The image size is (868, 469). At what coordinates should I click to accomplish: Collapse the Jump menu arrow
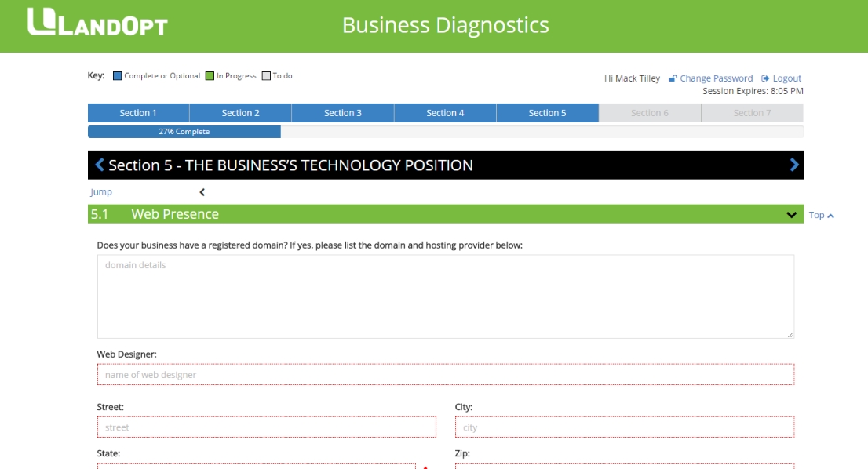[202, 192]
